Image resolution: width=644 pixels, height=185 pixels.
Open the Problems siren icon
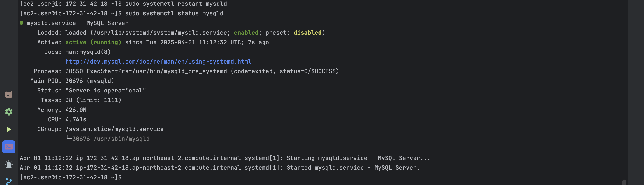pos(9,164)
